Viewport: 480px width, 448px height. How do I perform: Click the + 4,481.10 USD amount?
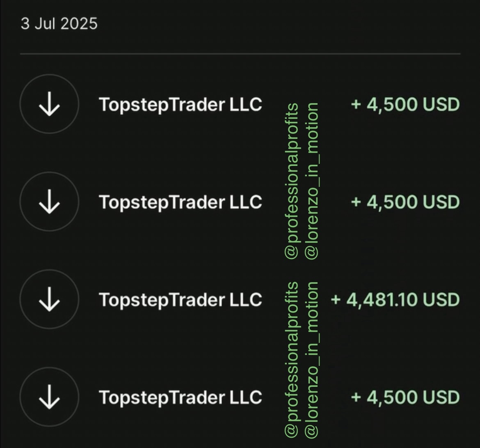pyautogui.click(x=395, y=299)
